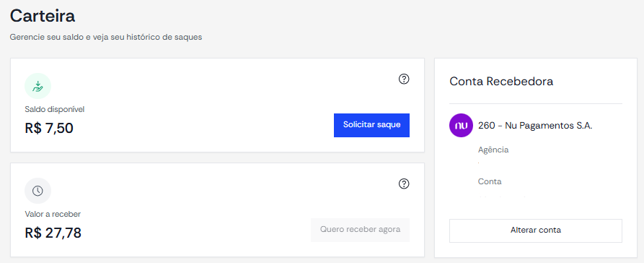Click the R$ 7,50 balance amount
Screen dimensions: 644x263
[49, 129]
